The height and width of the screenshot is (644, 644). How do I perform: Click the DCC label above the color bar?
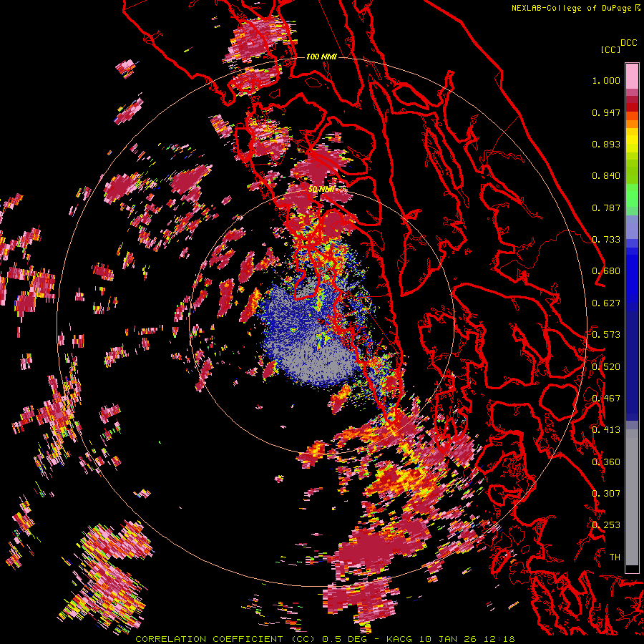point(628,43)
